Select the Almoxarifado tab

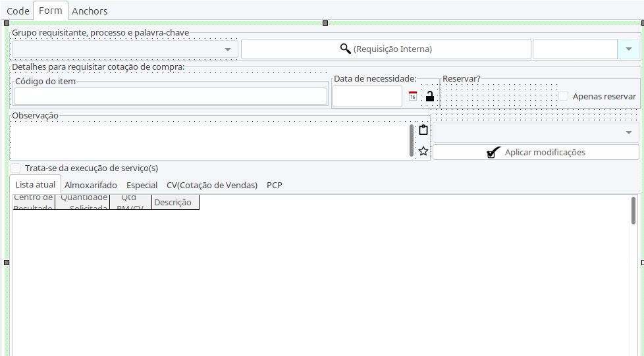[91, 186]
